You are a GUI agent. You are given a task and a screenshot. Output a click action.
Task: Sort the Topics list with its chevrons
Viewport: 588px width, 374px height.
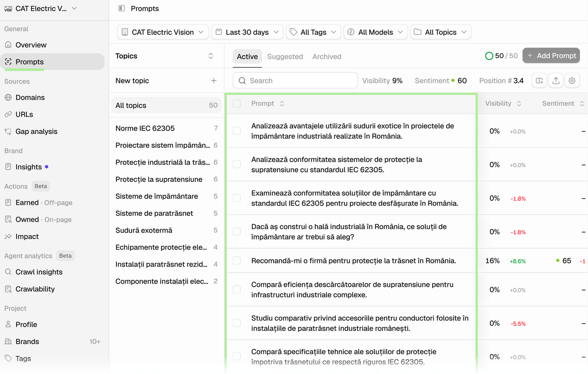click(211, 56)
